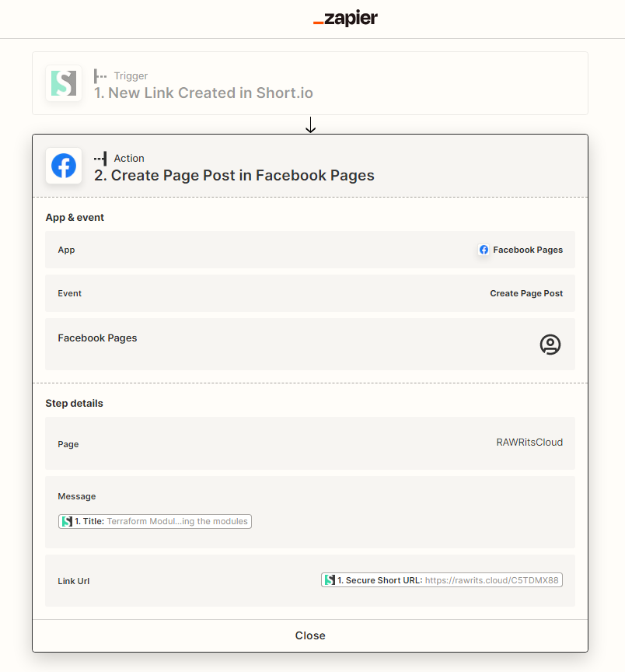
Task: Select the App row showing Facebook Pages
Action: click(x=310, y=250)
